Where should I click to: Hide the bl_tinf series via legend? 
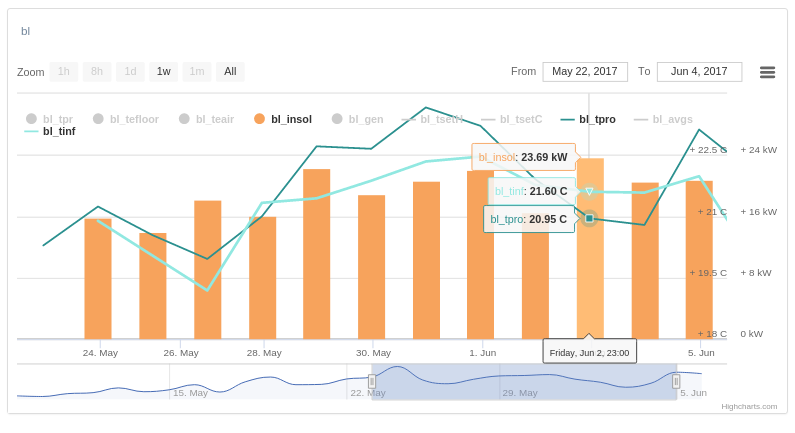coord(58,131)
